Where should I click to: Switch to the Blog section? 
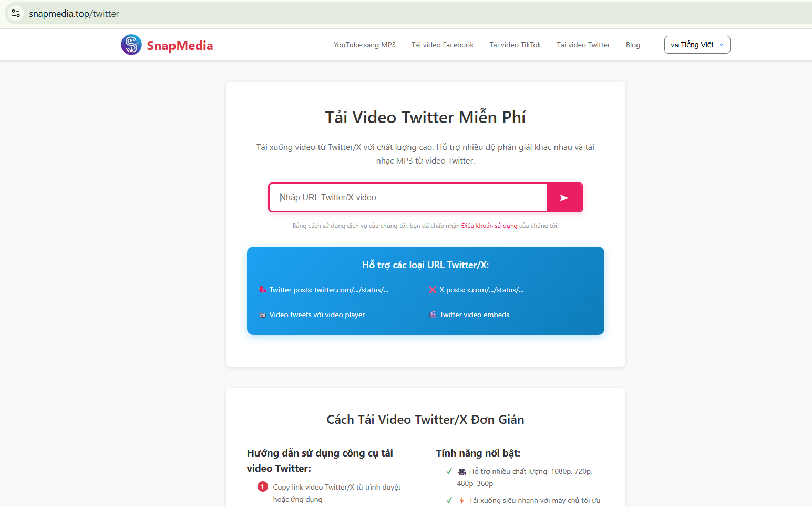click(633, 45)
